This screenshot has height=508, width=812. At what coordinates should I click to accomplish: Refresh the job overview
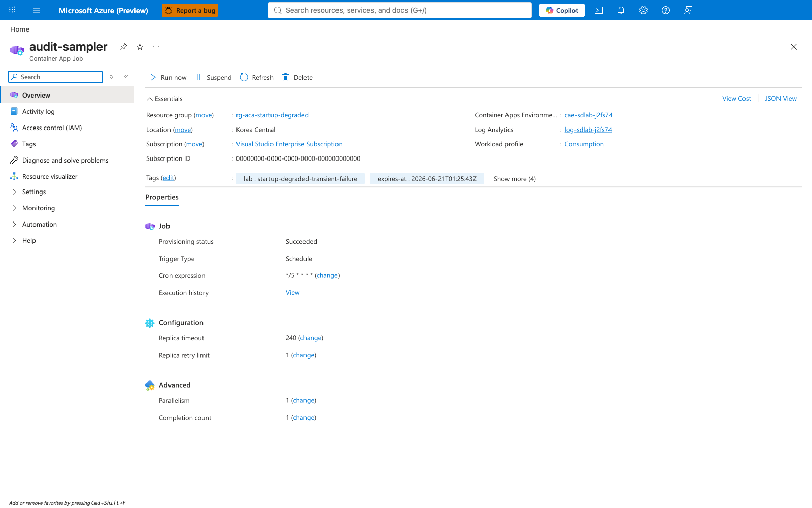click(257, 77)
